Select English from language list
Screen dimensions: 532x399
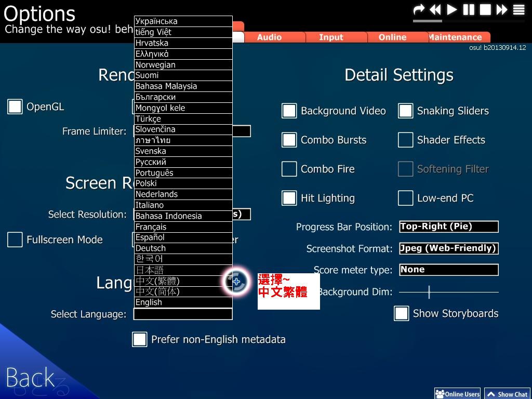coord(183,302)
